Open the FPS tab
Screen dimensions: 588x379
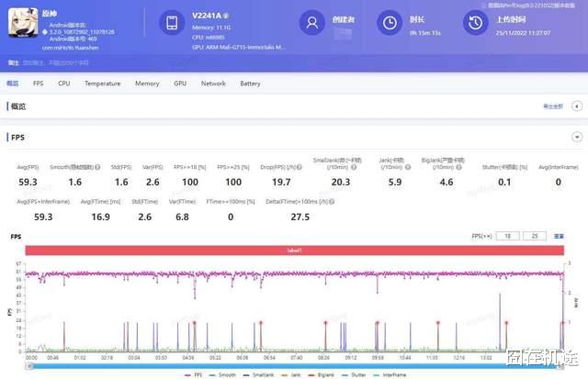pos(39,84)
